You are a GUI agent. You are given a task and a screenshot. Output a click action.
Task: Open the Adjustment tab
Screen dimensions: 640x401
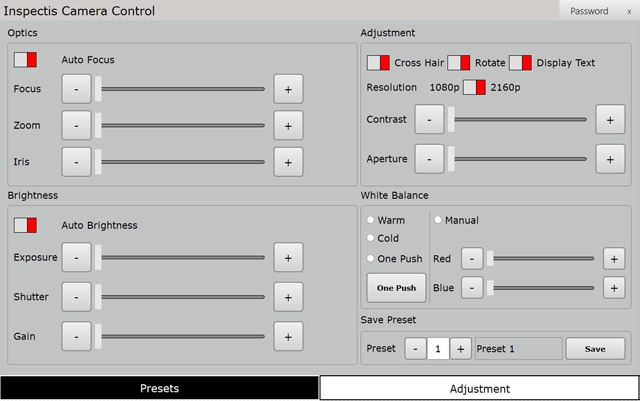479,388
